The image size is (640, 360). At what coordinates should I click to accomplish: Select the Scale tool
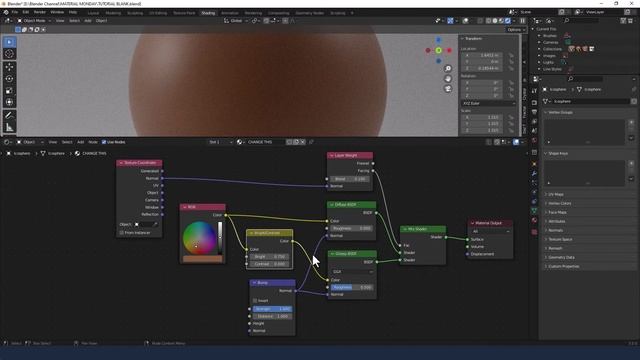[x=9, y=91]
